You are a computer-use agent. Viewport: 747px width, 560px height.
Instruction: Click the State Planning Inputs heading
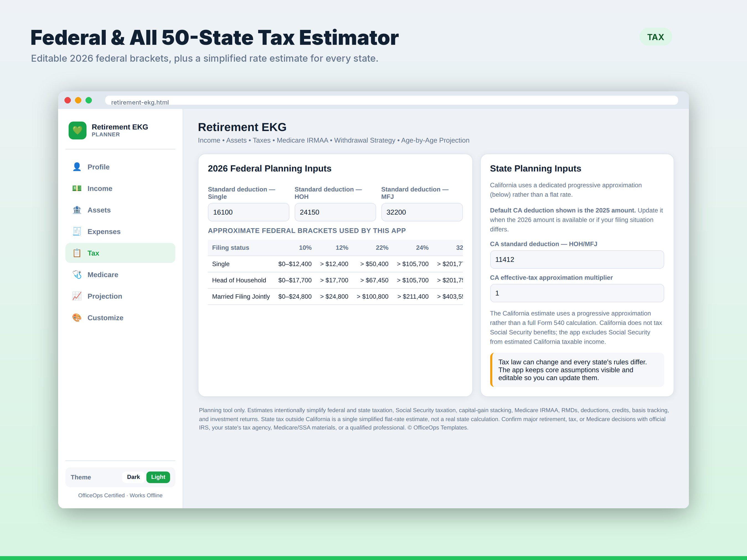[x=535, y=168]
